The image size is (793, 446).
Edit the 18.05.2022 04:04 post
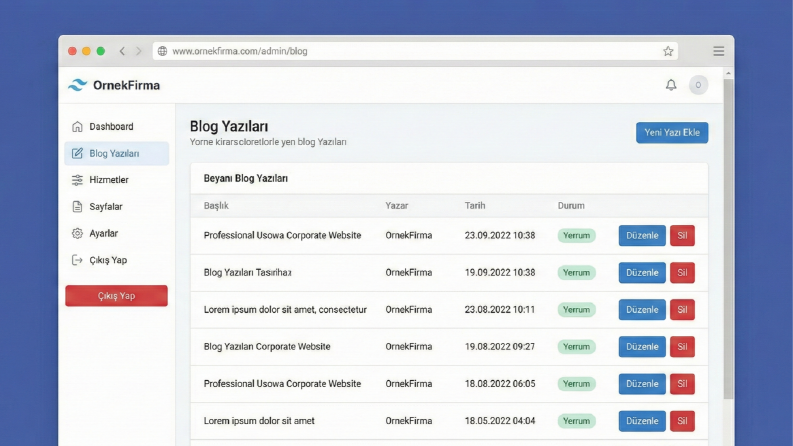pyautogui.click(x=642, y=421)
